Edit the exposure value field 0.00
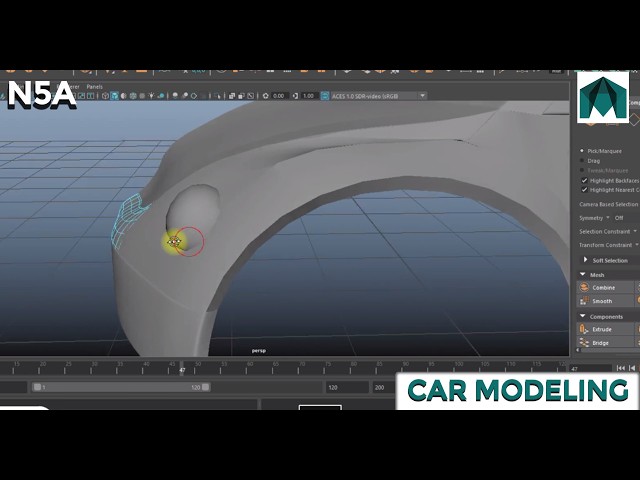The height and width of the screenshot is (480, 640). pyautogui.click(x=279, y=96)
